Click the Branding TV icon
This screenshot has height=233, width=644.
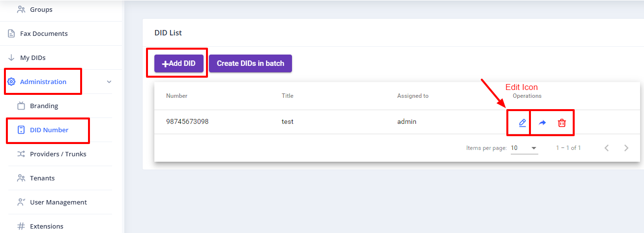pos(21,106)
